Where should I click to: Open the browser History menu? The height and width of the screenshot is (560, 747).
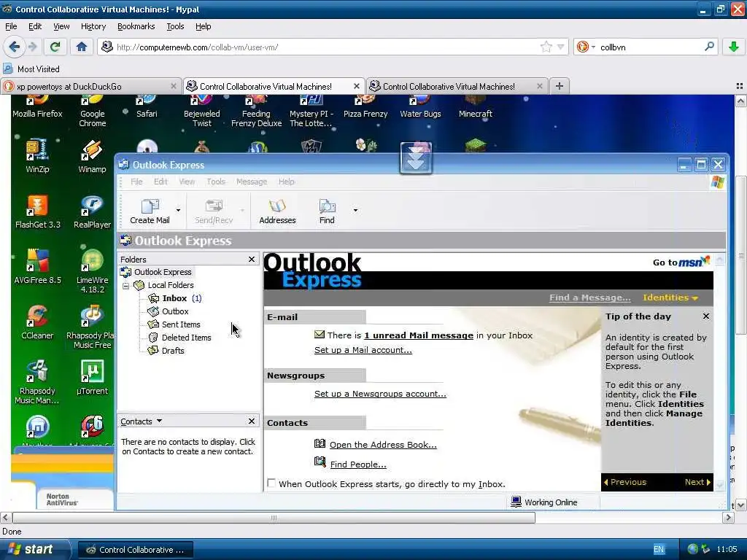click(x=93, y=26)
